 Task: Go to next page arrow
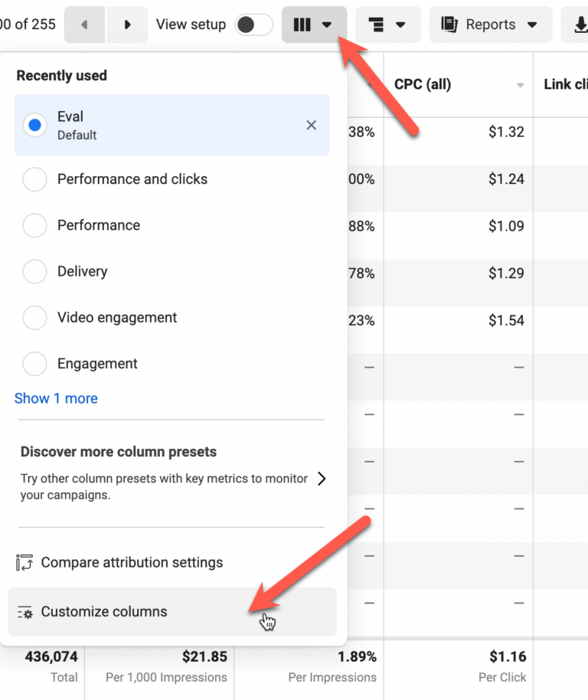tap(127, 25)
